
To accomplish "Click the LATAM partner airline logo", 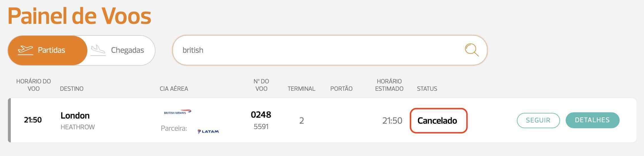I will (208, 131).
